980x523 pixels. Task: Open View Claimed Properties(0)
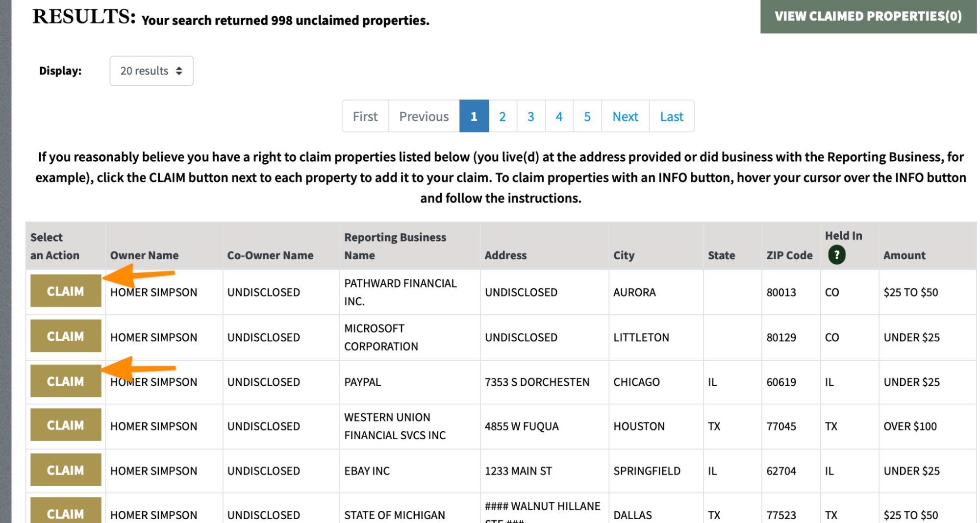click(x=868, y=16)
